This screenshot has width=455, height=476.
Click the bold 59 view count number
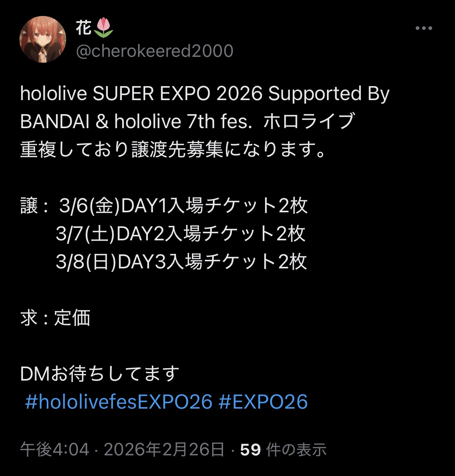pyautogui.click(x=250, y=450)
